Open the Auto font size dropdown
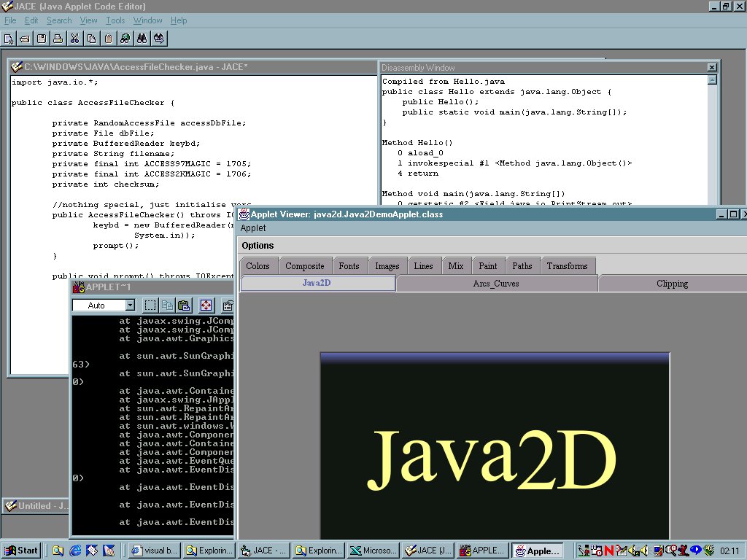The height and width of the screenshot is (560, 747). [130, 306]
